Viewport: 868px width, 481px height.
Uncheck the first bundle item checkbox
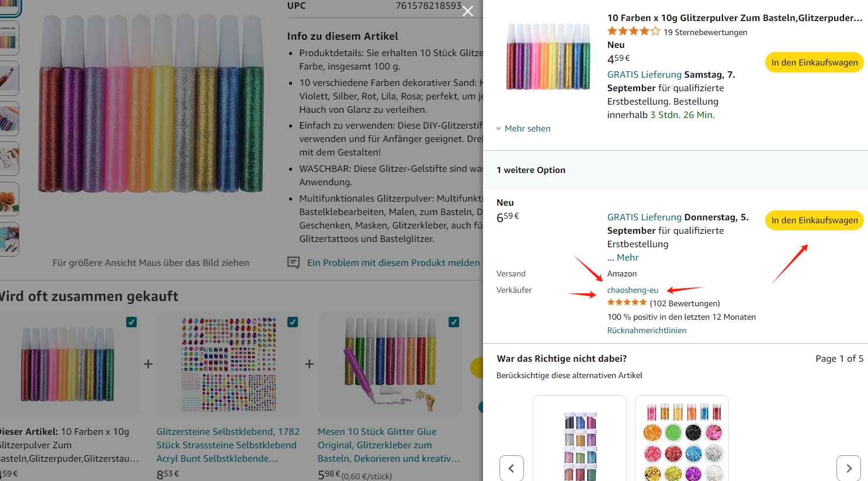131,322
